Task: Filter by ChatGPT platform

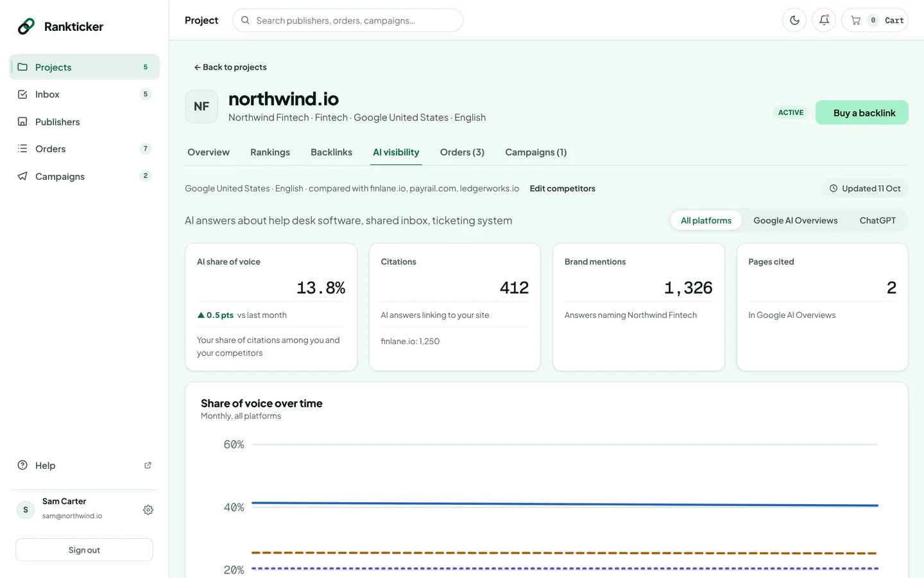Action: (877, 220)
